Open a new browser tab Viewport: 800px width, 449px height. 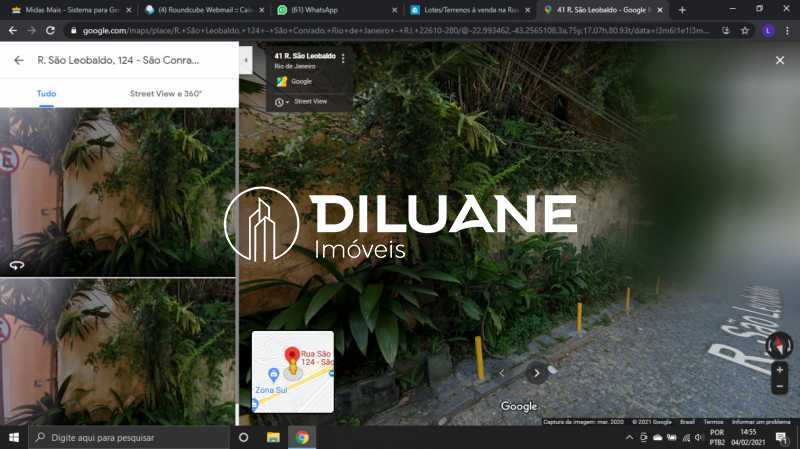(x=682, y=10)
